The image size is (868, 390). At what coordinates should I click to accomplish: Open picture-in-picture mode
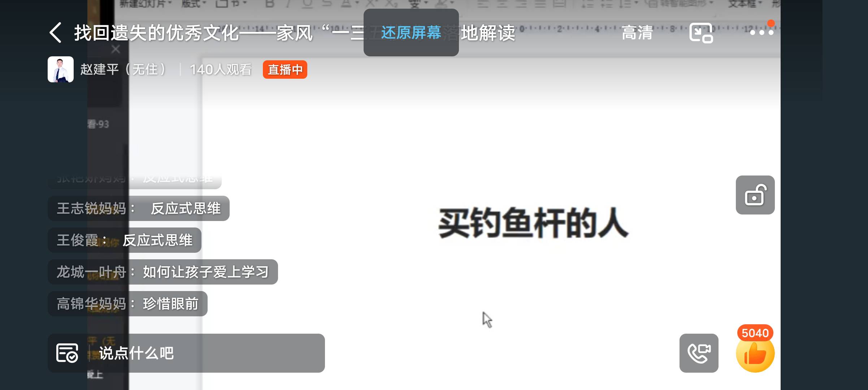(x=700, y=34)
